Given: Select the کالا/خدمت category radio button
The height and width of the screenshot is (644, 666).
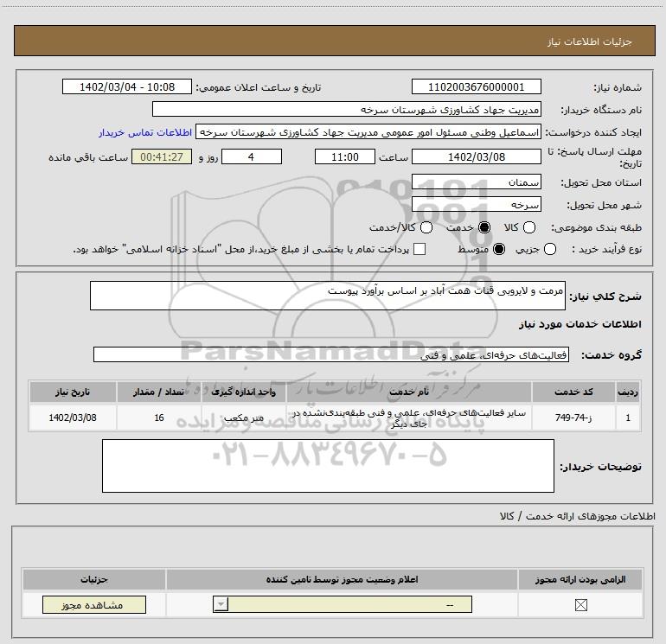Looking at the screenshot, I should click(426, 227).
